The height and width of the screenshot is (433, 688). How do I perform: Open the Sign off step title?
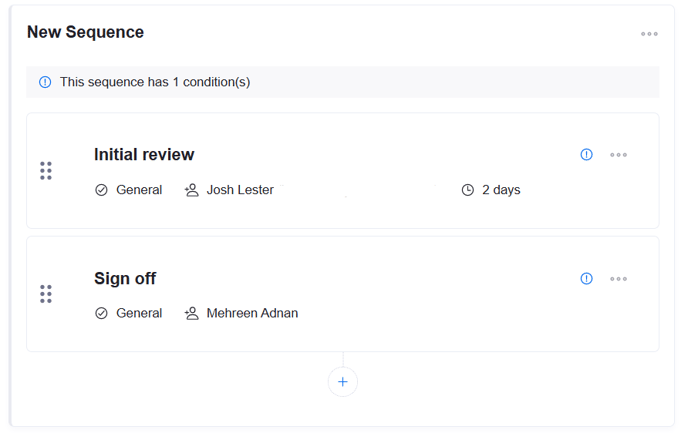coord(125,279)
